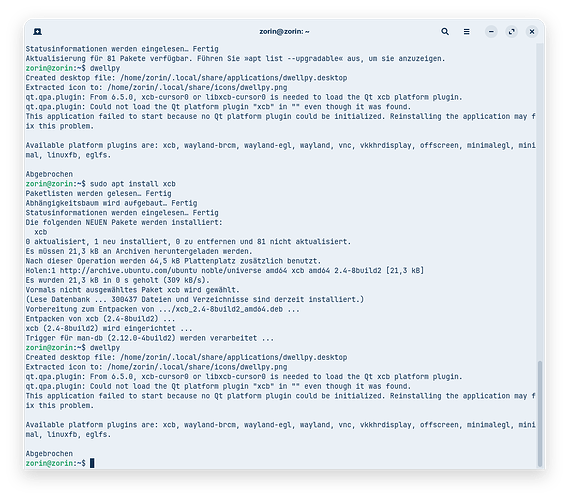Click the window title zorin@zorin: ~
569x499 pixels.
click(284, 32)
